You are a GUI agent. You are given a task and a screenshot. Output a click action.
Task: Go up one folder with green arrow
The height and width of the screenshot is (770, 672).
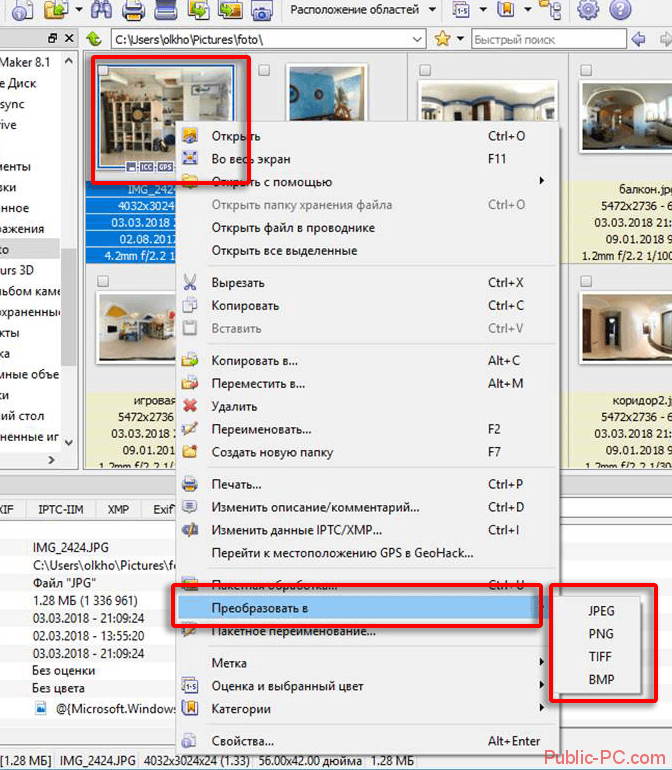94,39
